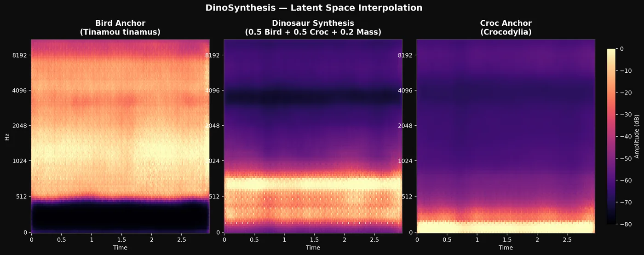This screenshot has width=644, height=255.
Task: Click the "4096" Hz tick of Croc Anchor plot
Action: pyautogui.click(x=405, y=90)
